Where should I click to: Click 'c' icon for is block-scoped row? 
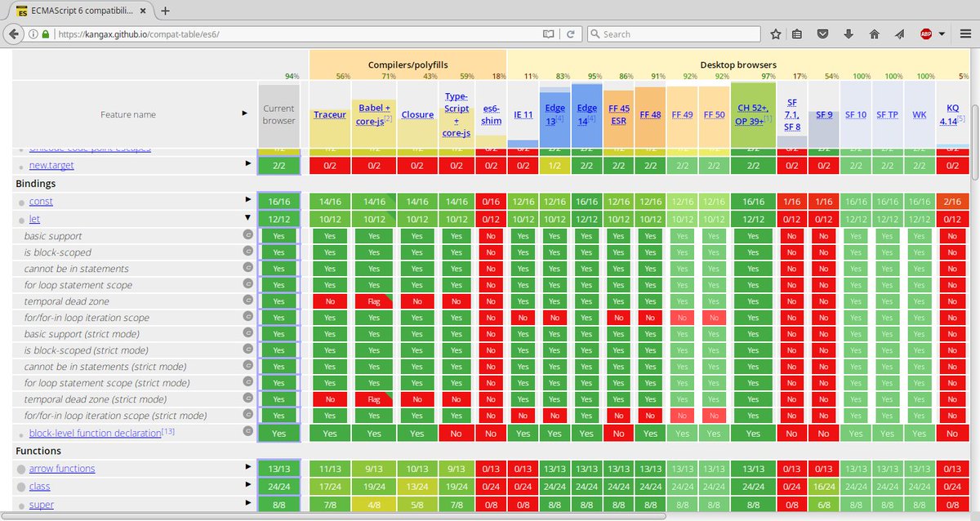(x=247, y=252)
